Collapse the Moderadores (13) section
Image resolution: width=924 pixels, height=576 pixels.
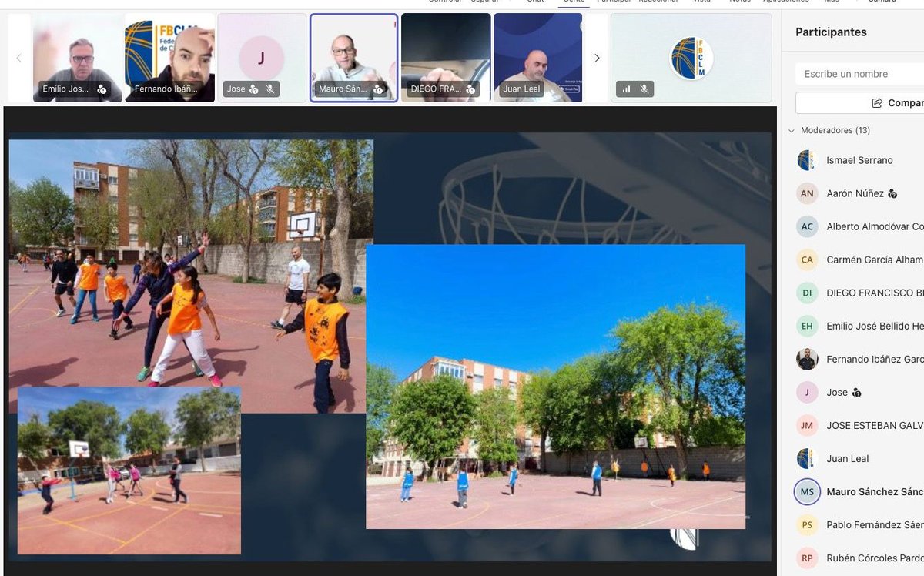tap(792, 131)
